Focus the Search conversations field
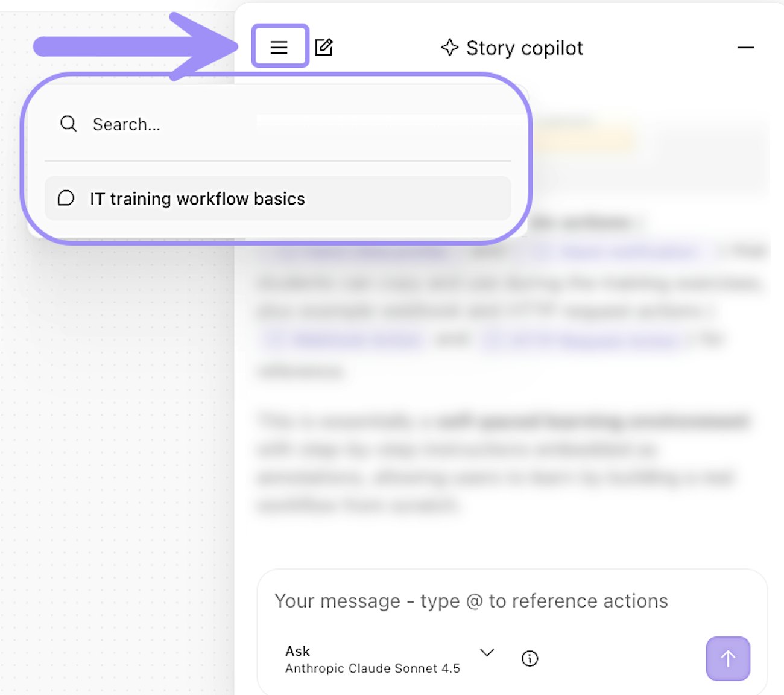 point(241,124)
